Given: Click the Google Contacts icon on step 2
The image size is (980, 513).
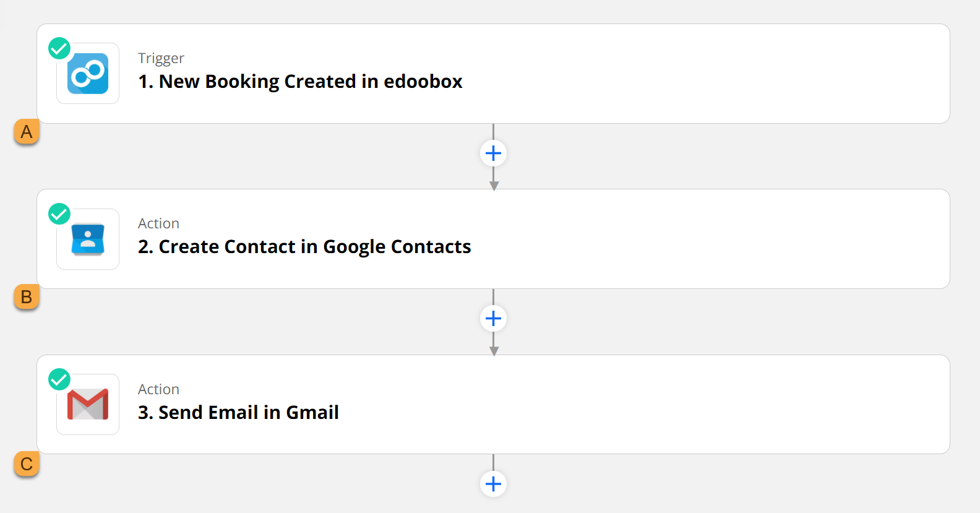Looking at the screenshot, I should coord(87,239).
